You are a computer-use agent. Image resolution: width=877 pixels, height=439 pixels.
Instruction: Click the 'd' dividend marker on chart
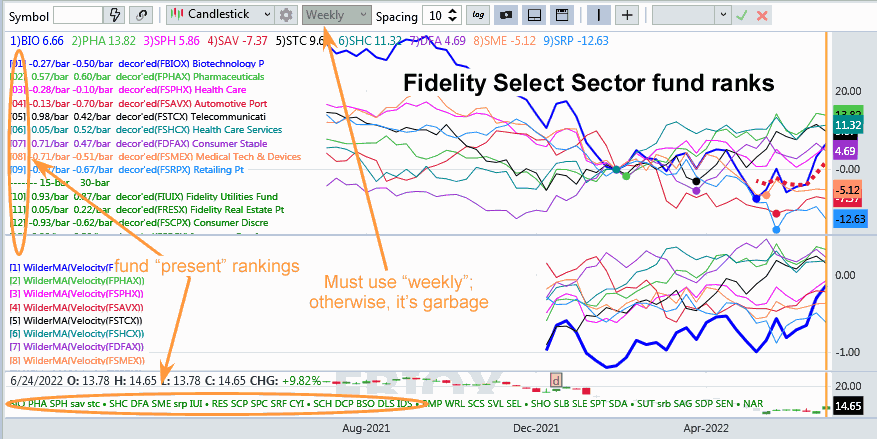[x=556, y=380]
